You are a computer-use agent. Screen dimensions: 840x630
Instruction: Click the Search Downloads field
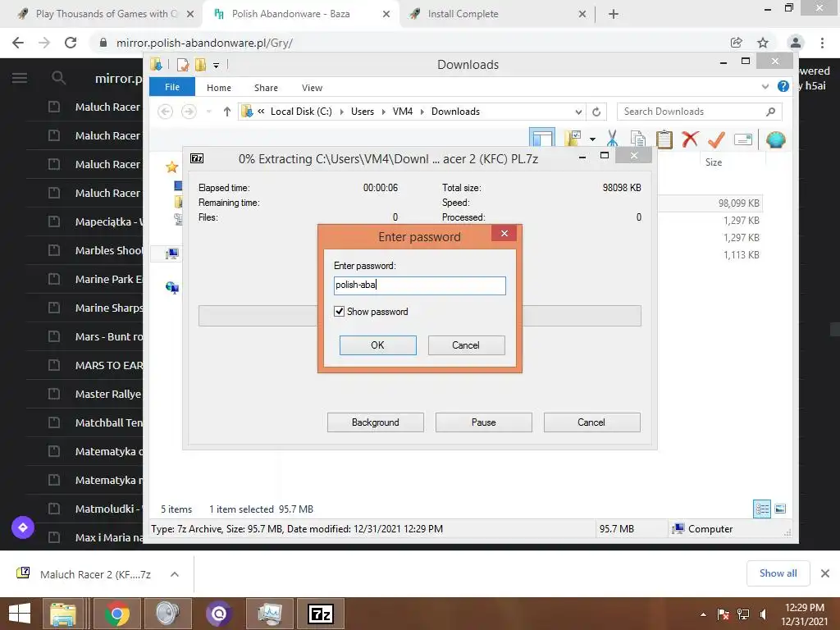pyautogui.click(x=699, y=112)
